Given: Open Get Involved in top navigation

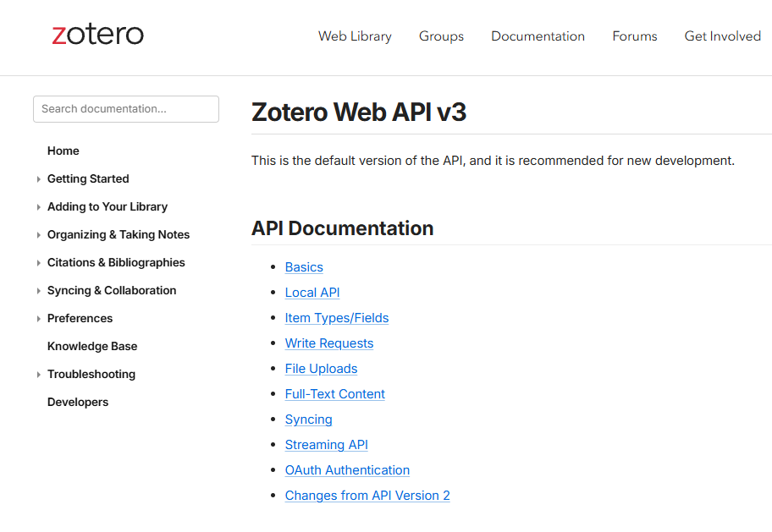Looking at the screenshot, I should [x=722, y=36].
